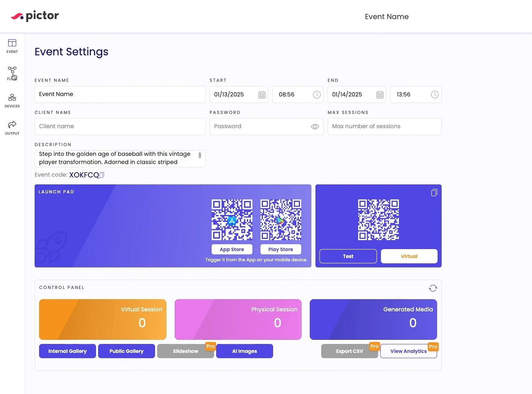Open the Internal Gallery
The width and height of the screenshot is (532, 394).
[x=68, y=351]
